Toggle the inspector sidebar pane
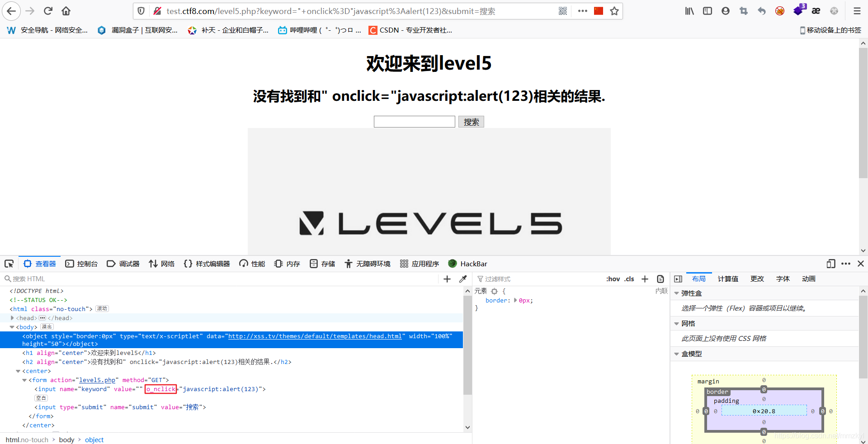 [678, 279]
